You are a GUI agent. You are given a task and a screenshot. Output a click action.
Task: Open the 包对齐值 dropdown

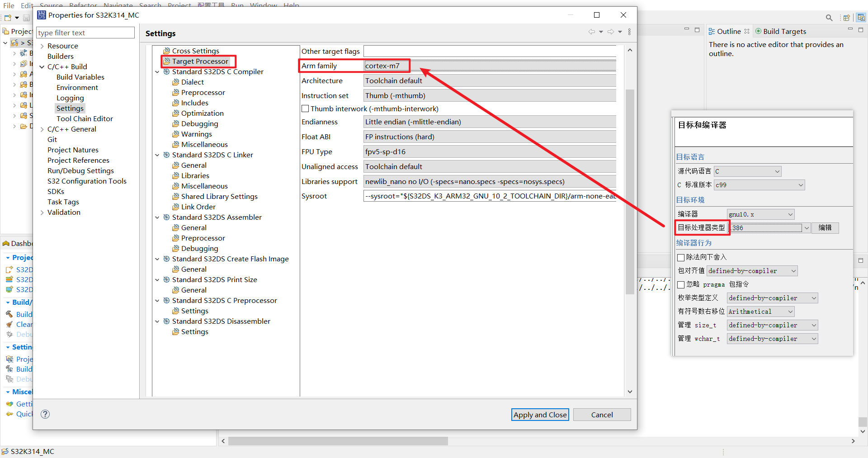(x=752, y=271)
